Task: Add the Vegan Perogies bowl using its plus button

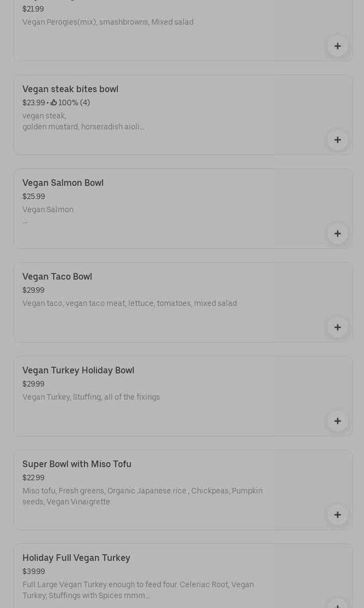Action: [x=337, y=46]
